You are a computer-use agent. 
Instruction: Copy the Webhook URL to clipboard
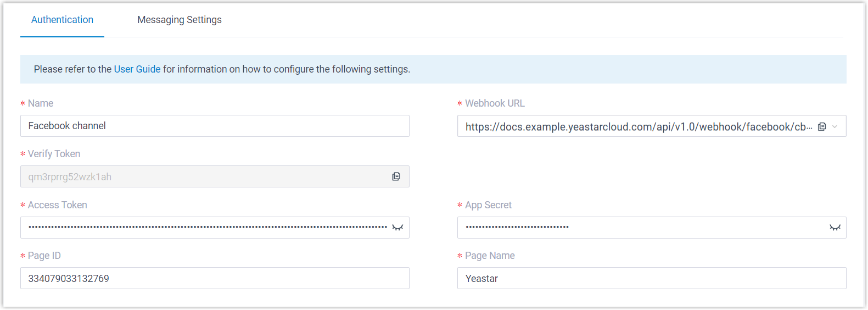click(x=822, y=126)
